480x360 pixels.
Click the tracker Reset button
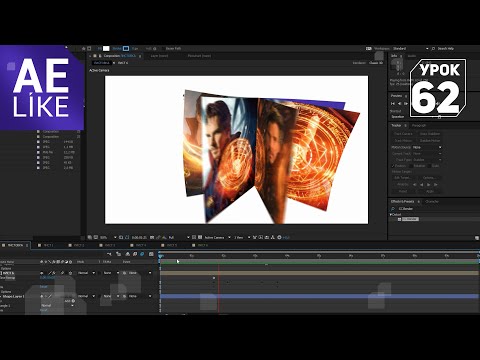[403, 191]
